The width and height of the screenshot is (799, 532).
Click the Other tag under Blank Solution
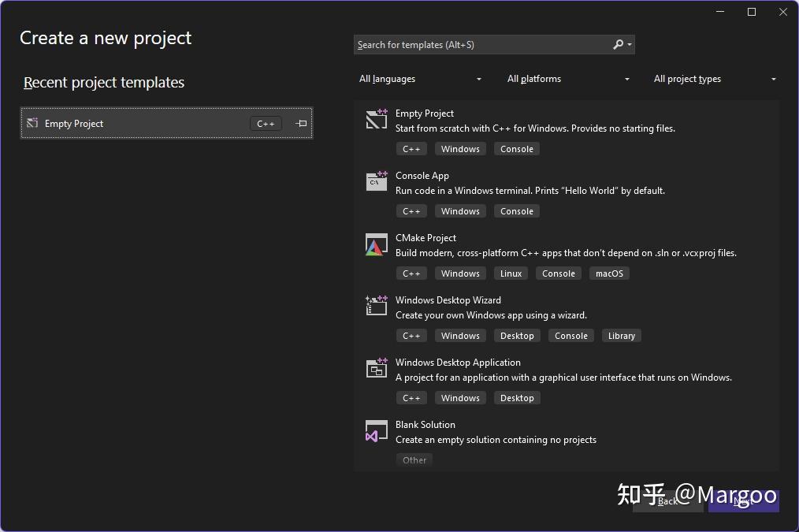tap(414, 460)
